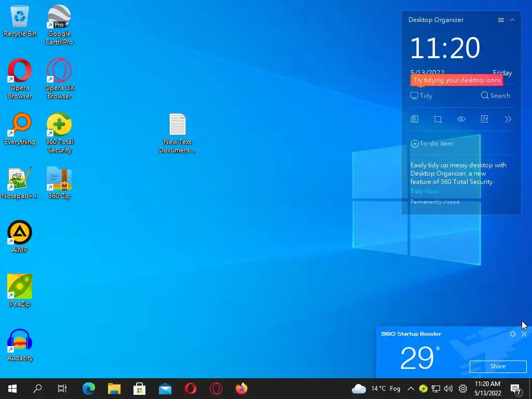Open the news icon in Desktop Organizer
The image size is (532, 399).
pyautogui.click(x=415, y=119)
